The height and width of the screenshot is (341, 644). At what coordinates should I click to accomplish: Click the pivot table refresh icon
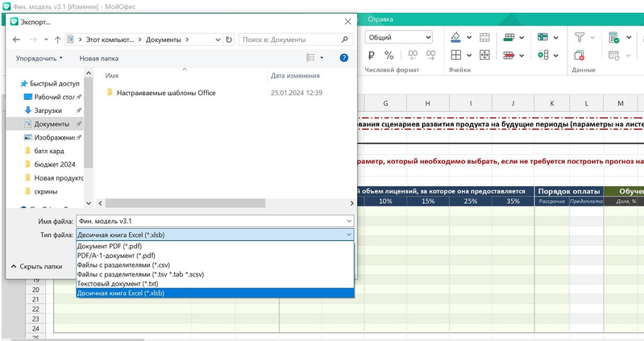(614, 55)
